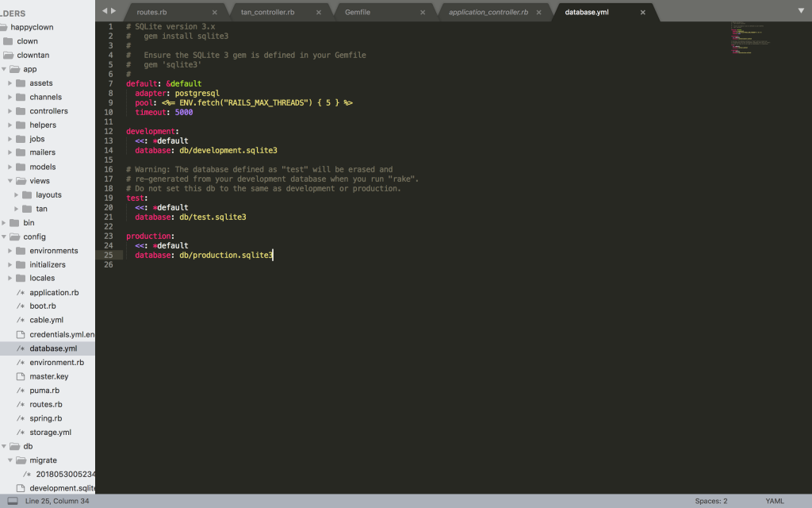The height and width of the screenshot is (508, 812).
Task: Expand the tan folder in views
Action: click(x=16, y=209)
